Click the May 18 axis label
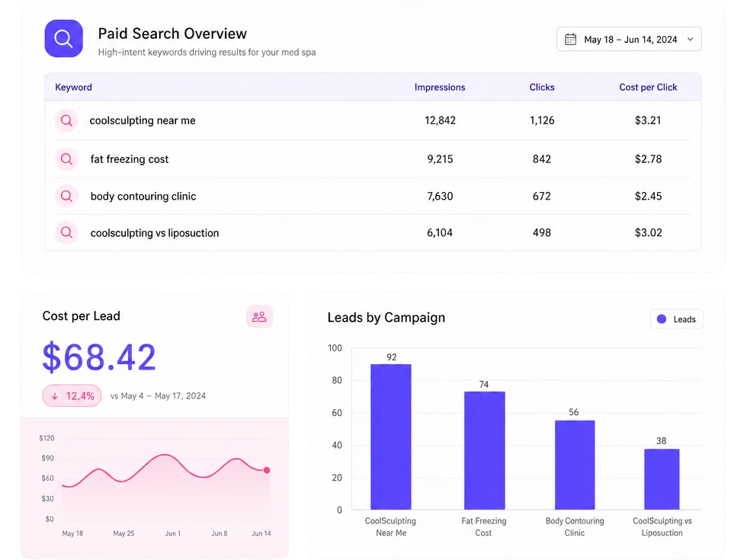The height and width of the screenshot is (560, 747). [x=72, y=533]
